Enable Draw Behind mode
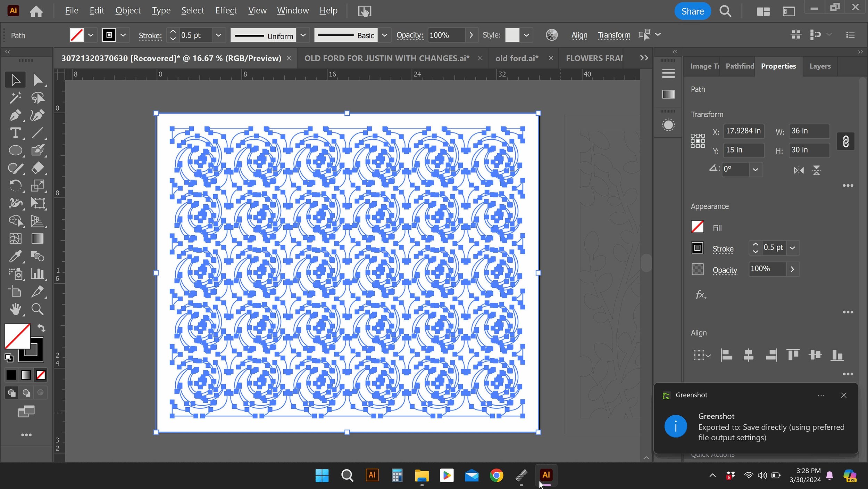 (x=26, y=393)
